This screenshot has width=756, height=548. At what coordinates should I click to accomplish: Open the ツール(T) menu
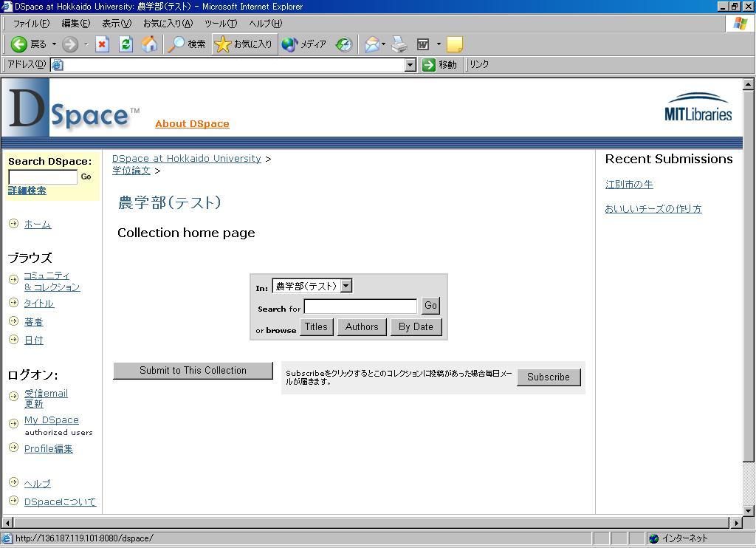[221, 23]
